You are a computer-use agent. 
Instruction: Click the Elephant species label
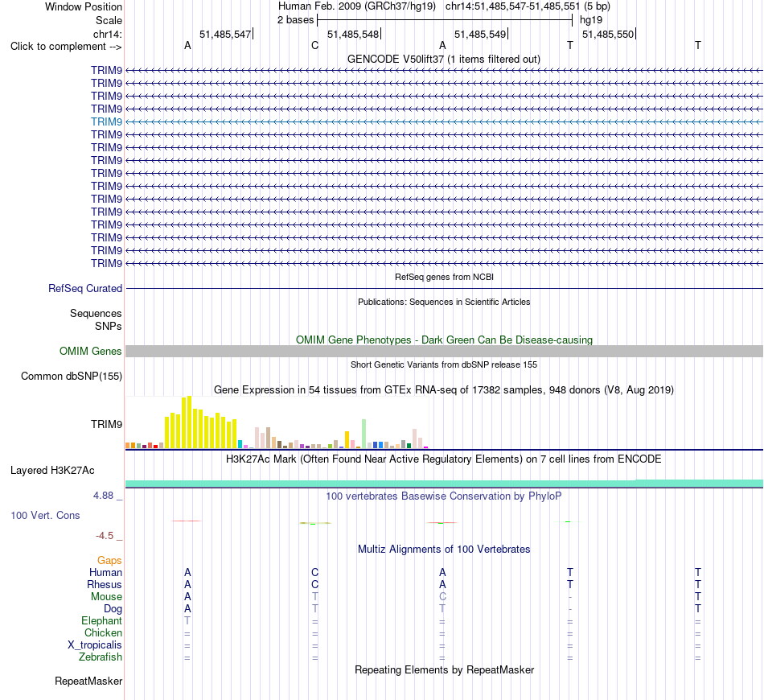point(102,620)
